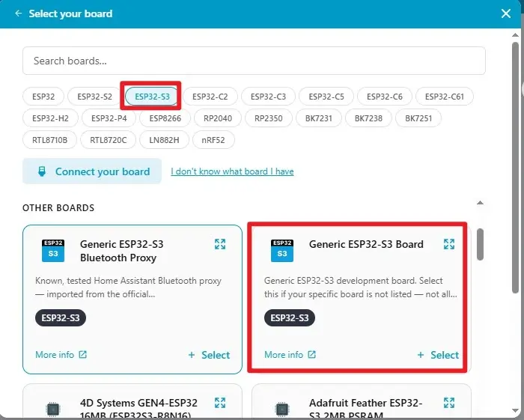The image size is (524, 420).
Task: Click ESP32-S3 tag on Bluetooth Proxy card
Action: pyautogui.click(x=61, y=317)
